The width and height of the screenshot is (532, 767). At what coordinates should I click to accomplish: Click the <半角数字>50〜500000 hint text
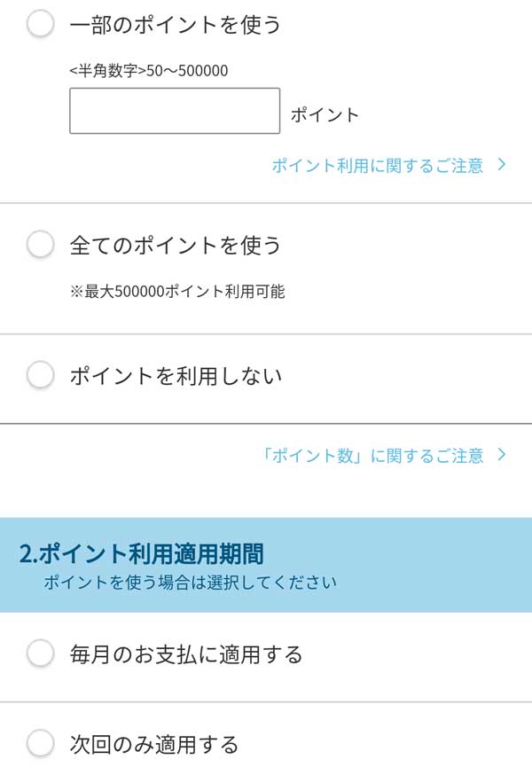pos(148,70)
